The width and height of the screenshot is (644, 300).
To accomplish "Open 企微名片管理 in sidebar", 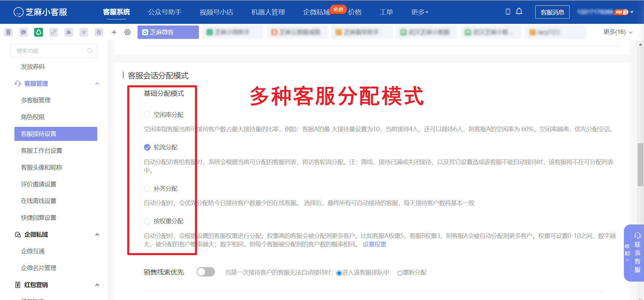I will click(x=39, y=268).
